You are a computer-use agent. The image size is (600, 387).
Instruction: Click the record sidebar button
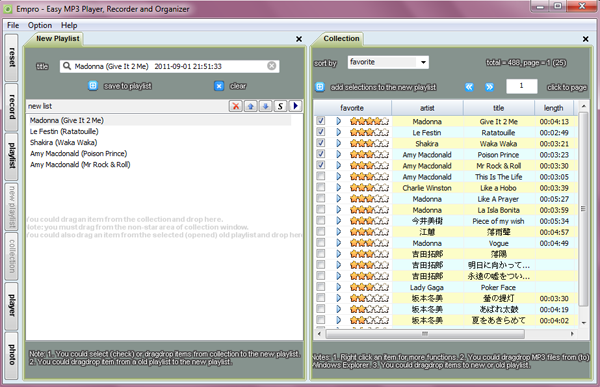coord(11,107)
